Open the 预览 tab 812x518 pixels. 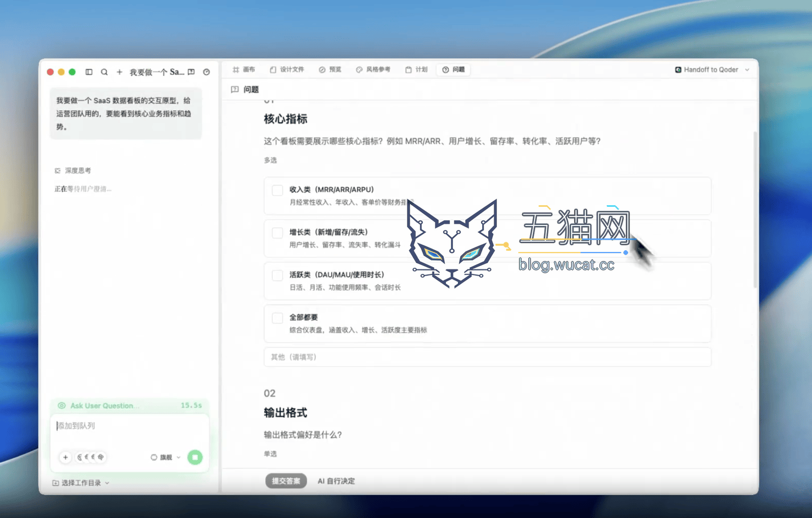[330, 69]
